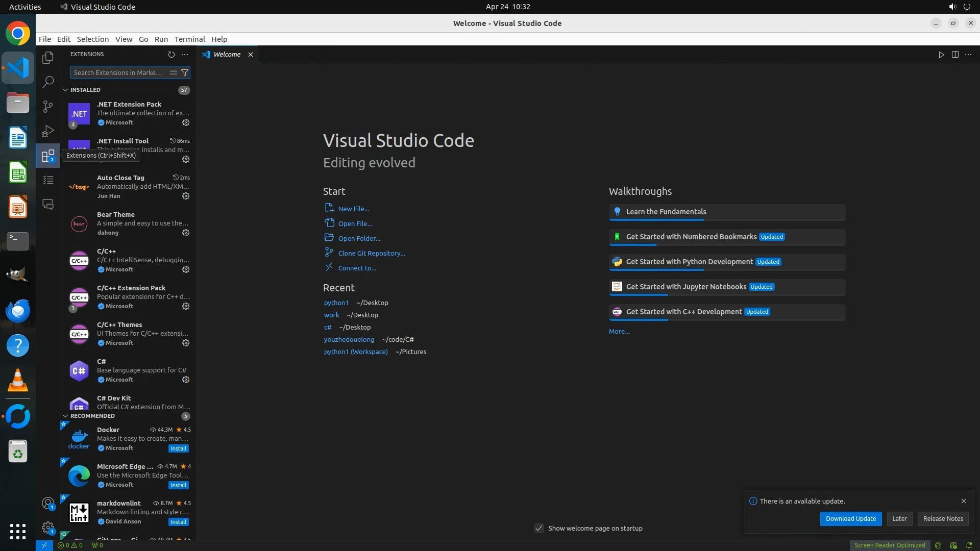The image size is (980, 551).
Task: Open the Accounts icon in activity bar
Action: (48, 504)
